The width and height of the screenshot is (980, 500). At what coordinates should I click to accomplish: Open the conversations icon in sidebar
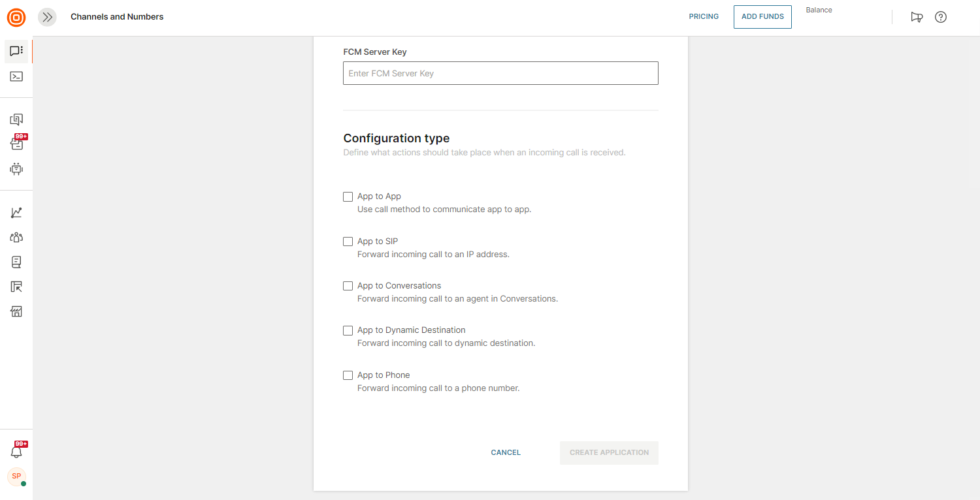tap(16, 119)
